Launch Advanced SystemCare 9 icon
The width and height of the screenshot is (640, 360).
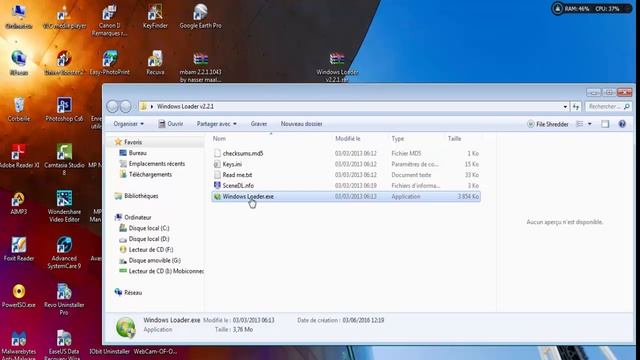64,253
